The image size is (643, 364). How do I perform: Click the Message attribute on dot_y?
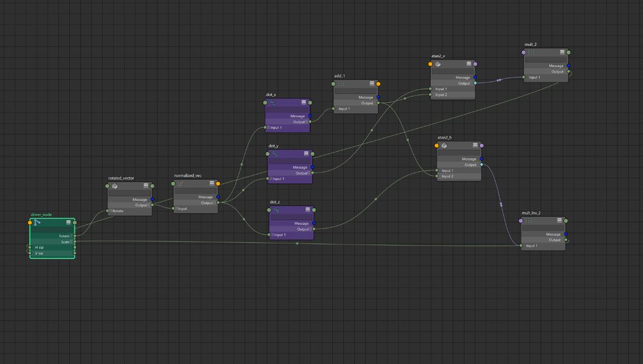[300, 167]
